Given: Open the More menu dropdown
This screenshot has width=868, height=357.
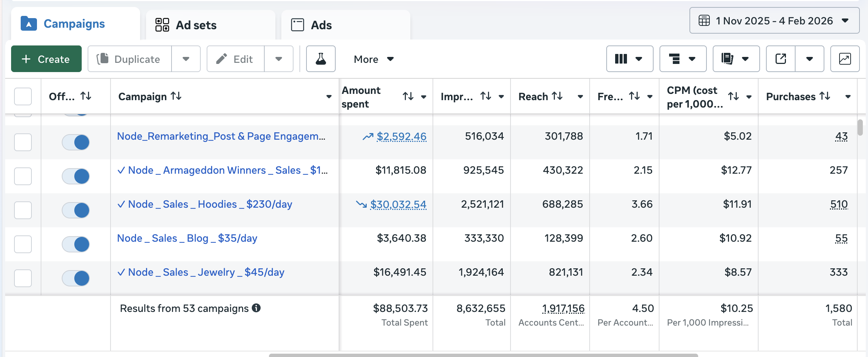Looking at the screenshot, I should tap(374, 59).
